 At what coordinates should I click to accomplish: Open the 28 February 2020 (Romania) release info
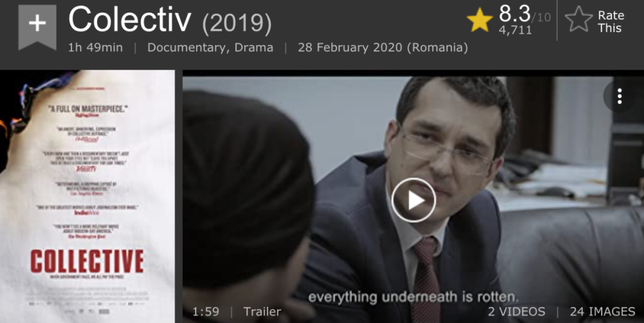click(383, 48)
